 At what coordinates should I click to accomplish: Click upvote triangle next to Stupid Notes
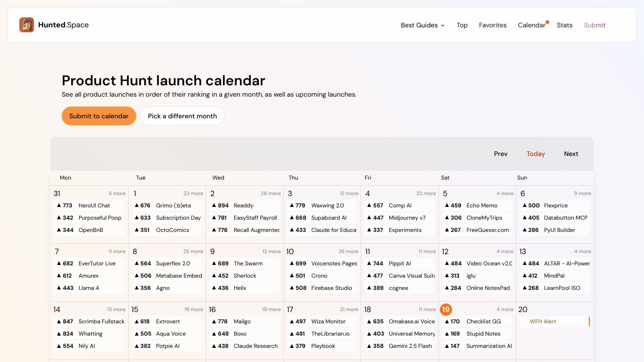[446, 334]
